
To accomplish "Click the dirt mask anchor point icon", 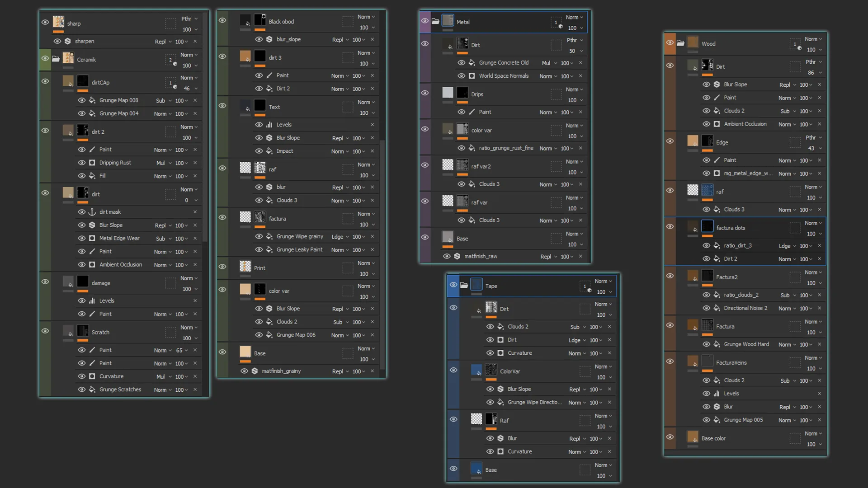I will tap(92, 211).
